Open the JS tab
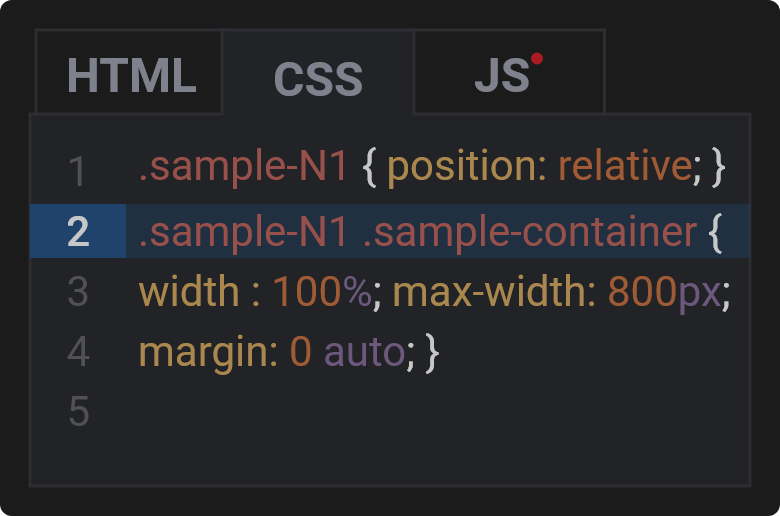The image size is (780, 516). tap(509, 72)
